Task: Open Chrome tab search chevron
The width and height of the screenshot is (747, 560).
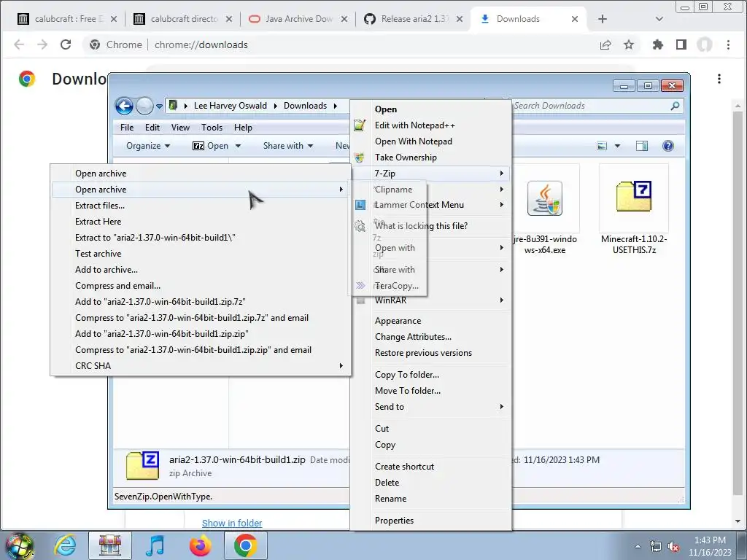Action: tap(659, 19)
